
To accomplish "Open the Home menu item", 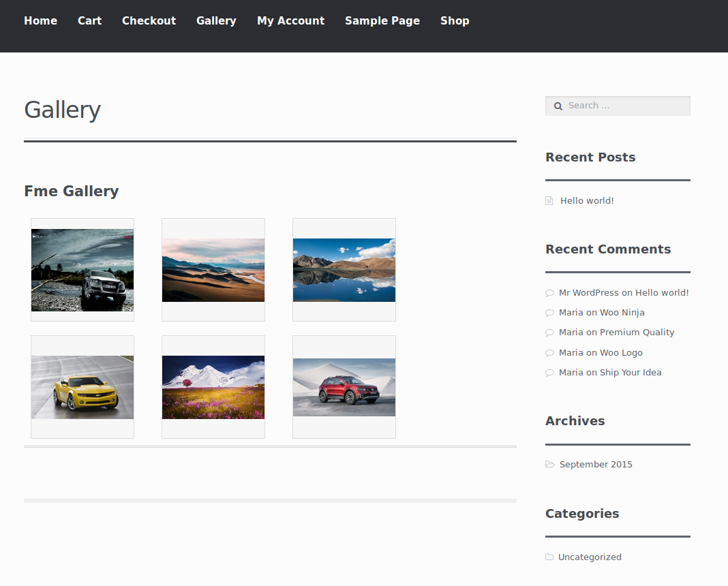I will pos(40,21).
